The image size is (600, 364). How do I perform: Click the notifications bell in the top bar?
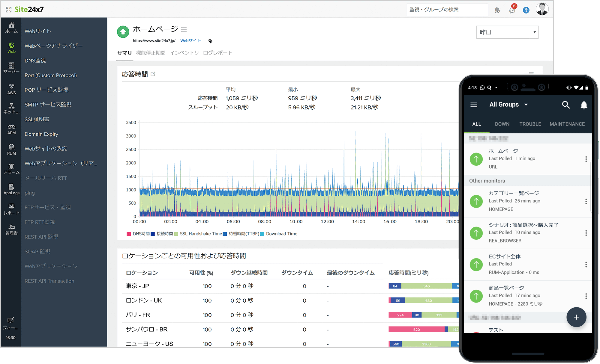click(x=497, y=10)
